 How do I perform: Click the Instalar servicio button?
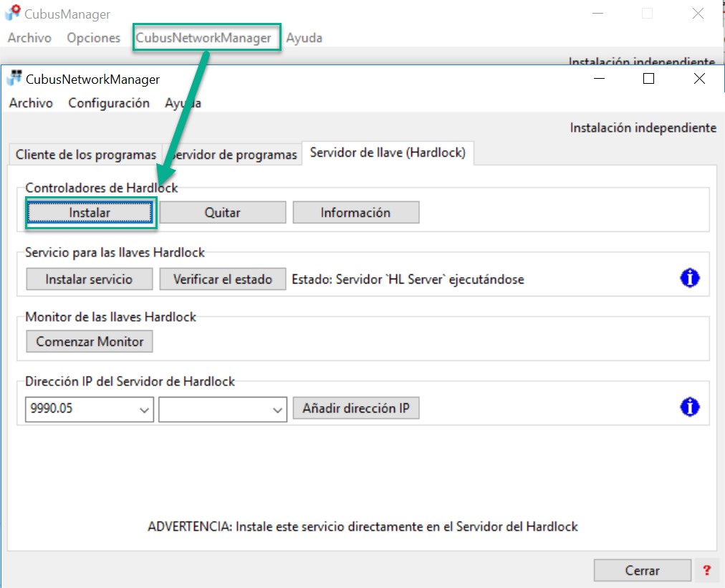90,279
